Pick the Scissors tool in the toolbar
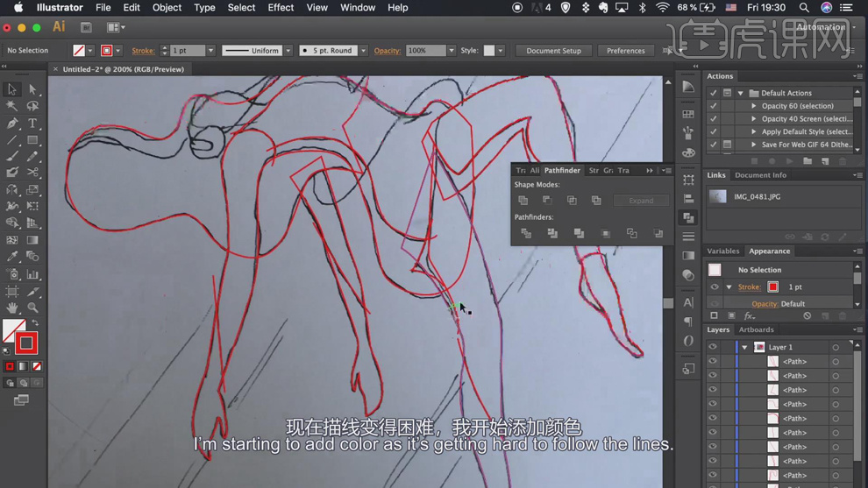This screenshot has height=488, width=868. [32, 173]
